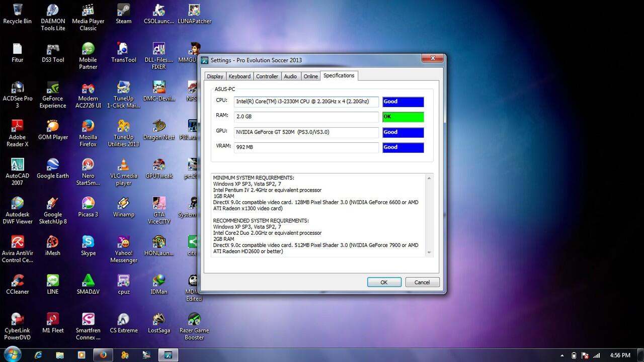644x362 pixels.
Task: Click the LUNAPatcher desktop icon
Action: coord(194,14)
